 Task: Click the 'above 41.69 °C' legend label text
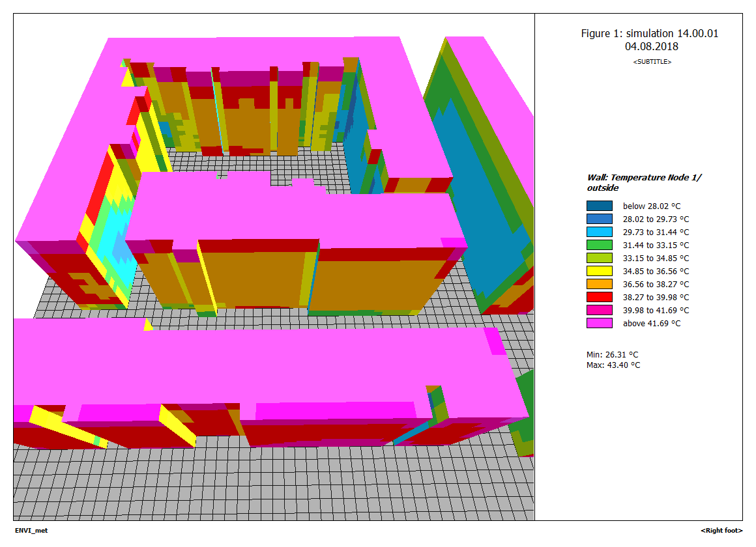pyautogui.click(x=652, y=324)
